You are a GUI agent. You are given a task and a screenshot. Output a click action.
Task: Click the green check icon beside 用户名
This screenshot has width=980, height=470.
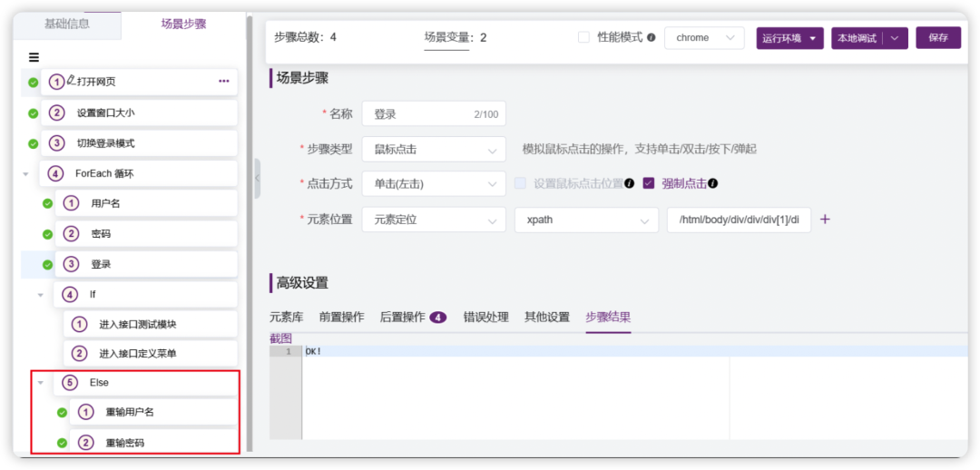47,203
